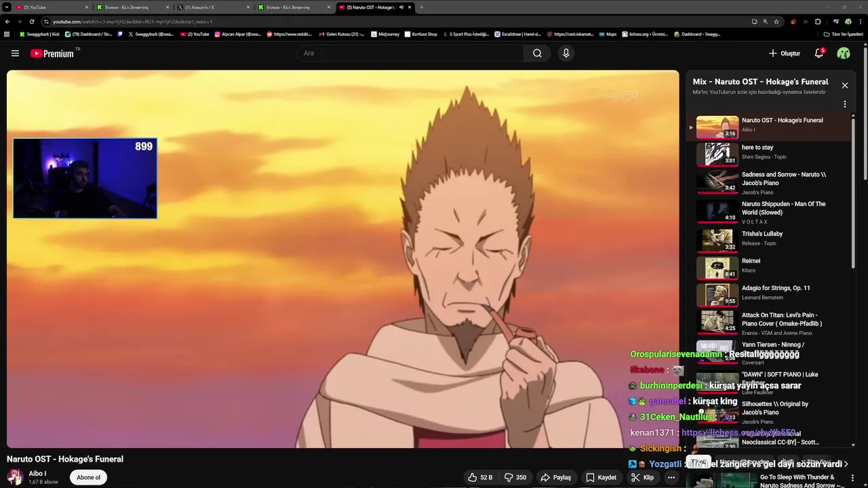Image resolution: width=868 pixels, height=488 pixels.
Task: Open the apps grid bookmark icon
Action: [x=7, y=34]
